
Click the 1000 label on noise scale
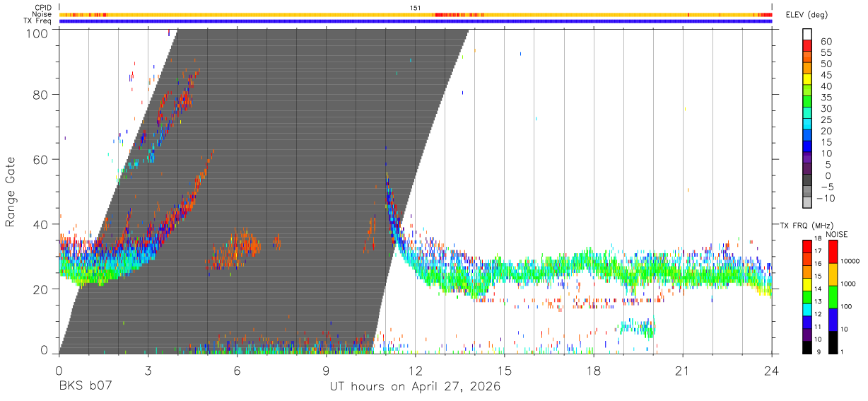click(850, 284)
